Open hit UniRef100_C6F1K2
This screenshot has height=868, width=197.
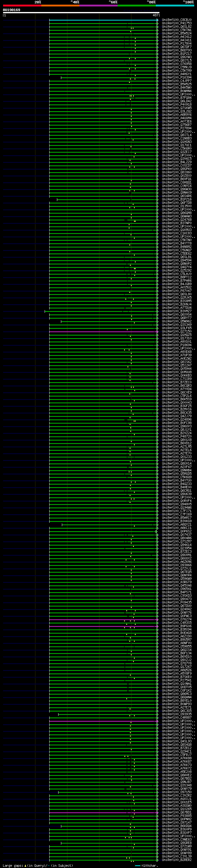pos(177,691)
